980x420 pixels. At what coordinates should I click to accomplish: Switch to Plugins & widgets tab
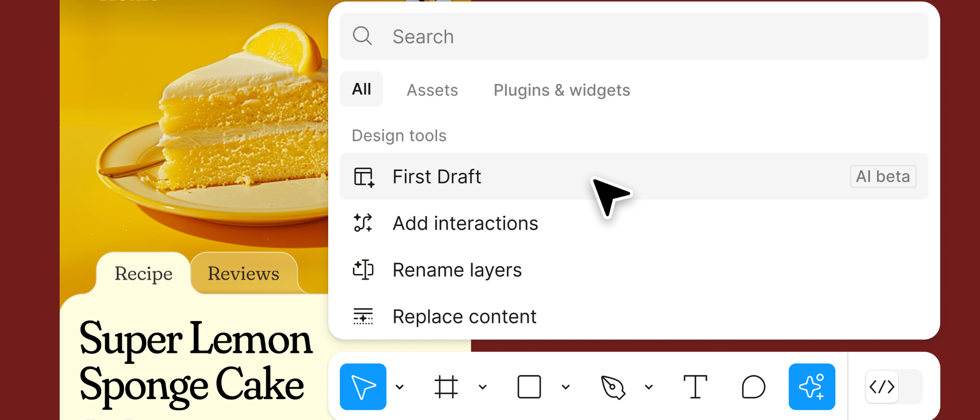(562, 90)
